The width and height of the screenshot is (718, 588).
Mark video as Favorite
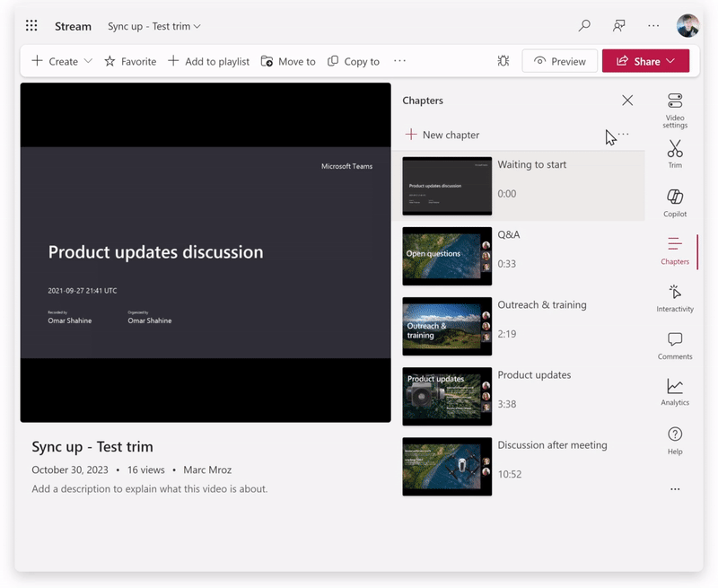click(x=130, y=61)
